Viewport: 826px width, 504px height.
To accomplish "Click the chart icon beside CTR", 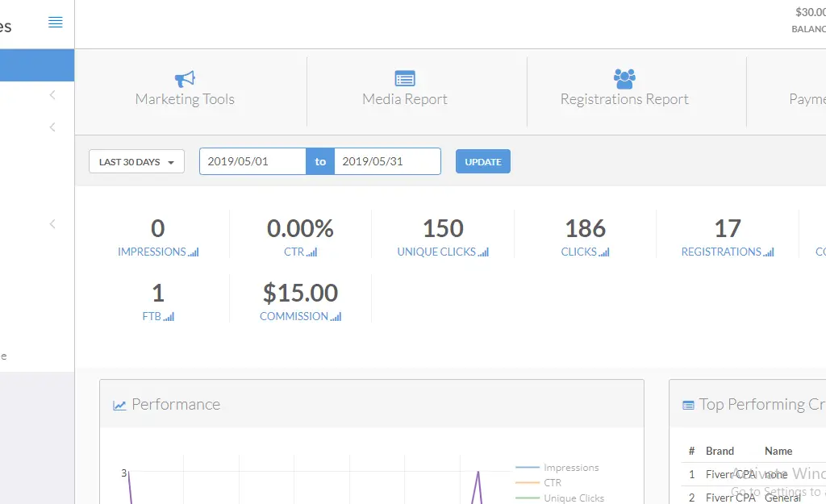I will pos(312,252).
